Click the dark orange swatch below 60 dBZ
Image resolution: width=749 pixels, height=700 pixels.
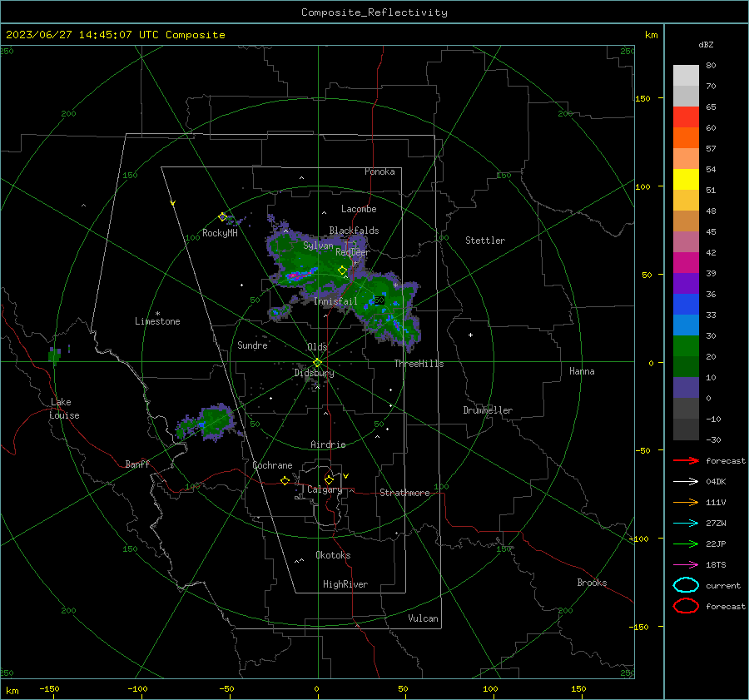[x=686, y=138]
